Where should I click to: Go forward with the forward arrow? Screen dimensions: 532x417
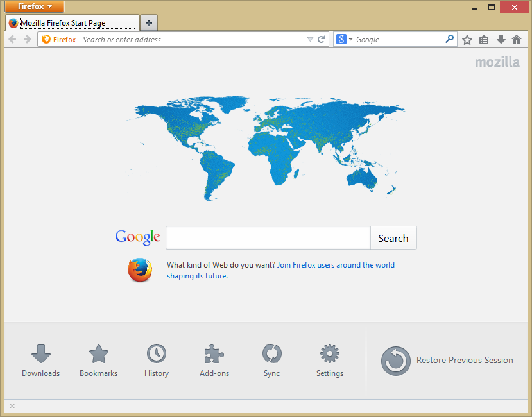tap(28, 39)
